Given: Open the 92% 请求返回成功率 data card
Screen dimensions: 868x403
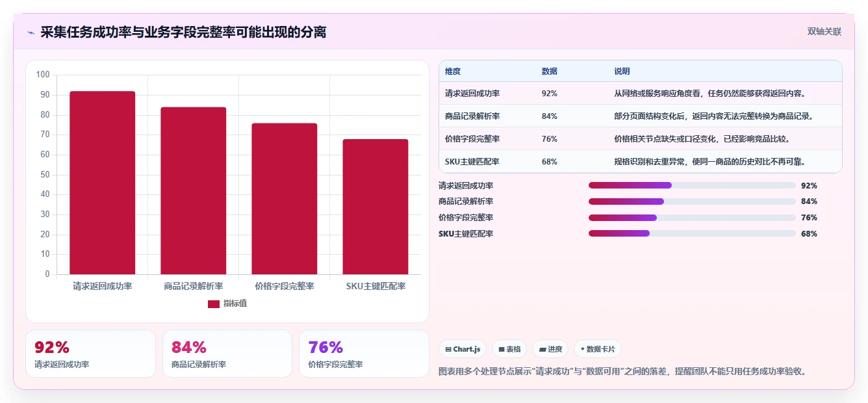Looking at the screenshot, I should (x=90, y=354).
